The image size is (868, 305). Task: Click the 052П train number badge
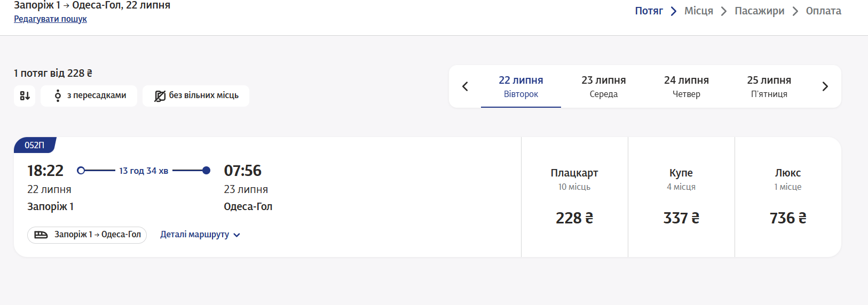35,145
